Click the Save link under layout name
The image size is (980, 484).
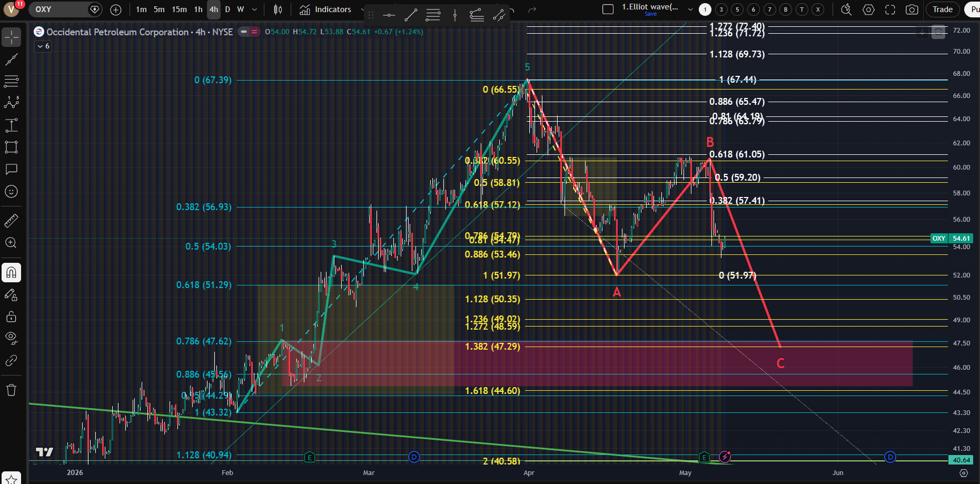tap(651, 14)
